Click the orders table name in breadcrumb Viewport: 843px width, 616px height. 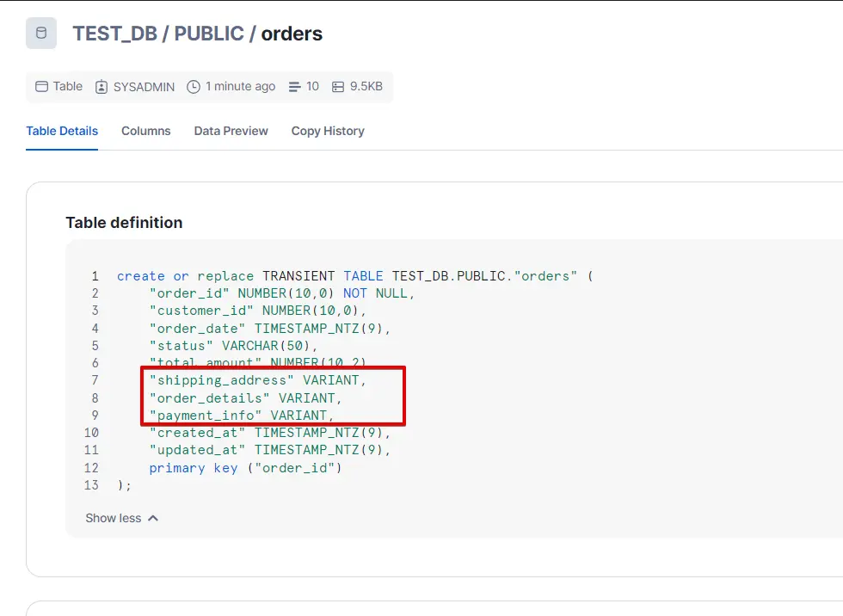tap(292, 34)
